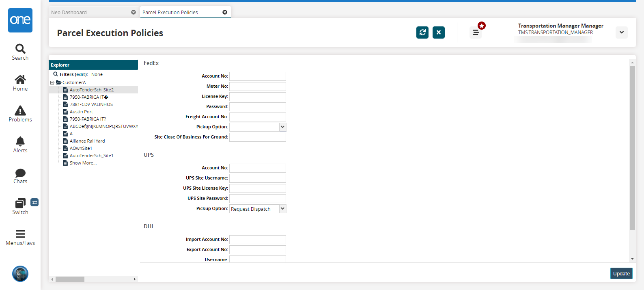Close the Parcel Execution Policies tab
This screenshot has height=290, width=644.
[x=225, y=12]
